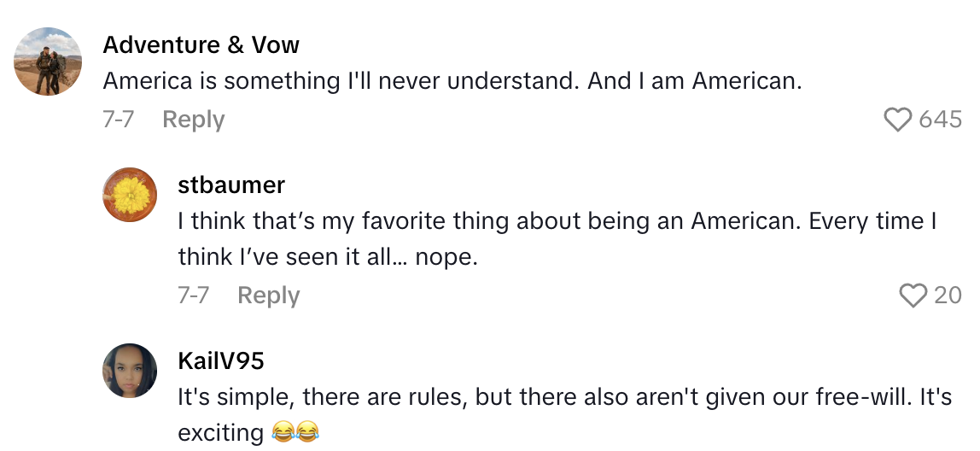980x451 pixels.
Task: Select stbaumer's "my favorite thing" comment text
Action: point(557,222)
